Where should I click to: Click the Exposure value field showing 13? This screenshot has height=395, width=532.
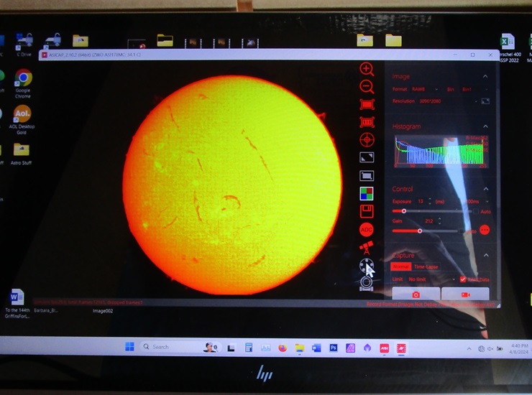(421, 201)
